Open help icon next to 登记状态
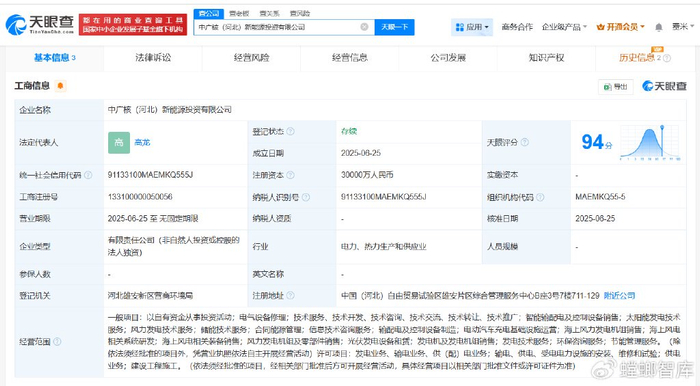This screenshot has height=386, width=700. (x=291, y=131)
